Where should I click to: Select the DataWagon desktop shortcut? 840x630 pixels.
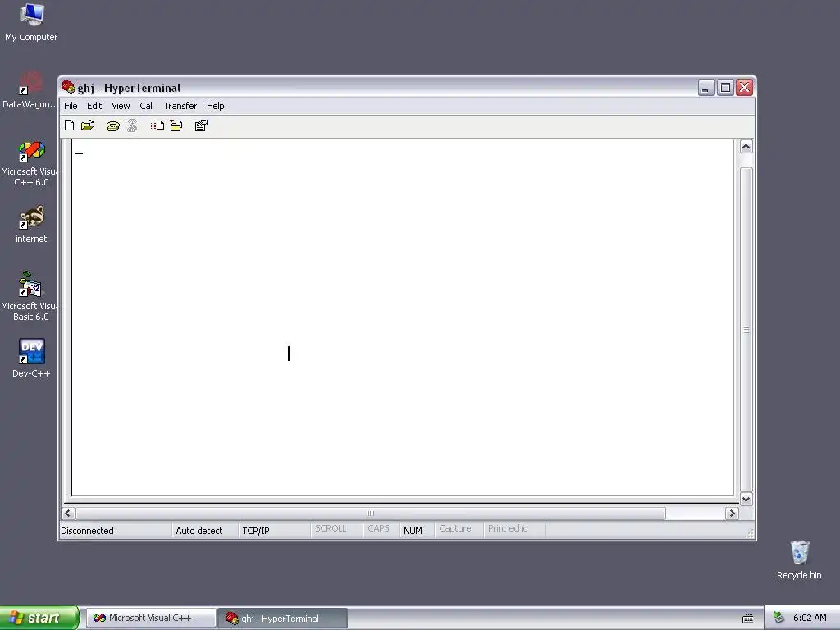coord(29,90)
